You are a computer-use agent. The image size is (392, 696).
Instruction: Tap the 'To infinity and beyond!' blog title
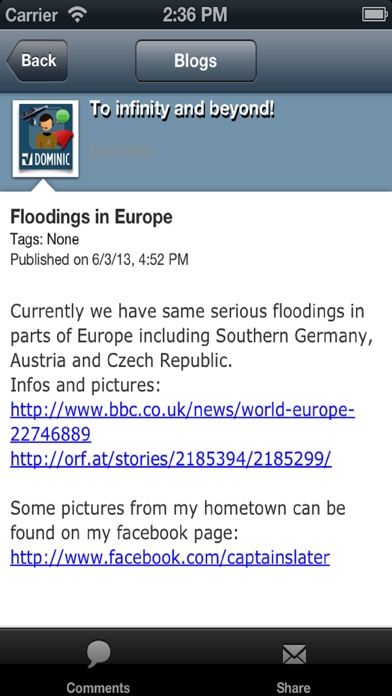pyautogui.click(x=182, y=109)
